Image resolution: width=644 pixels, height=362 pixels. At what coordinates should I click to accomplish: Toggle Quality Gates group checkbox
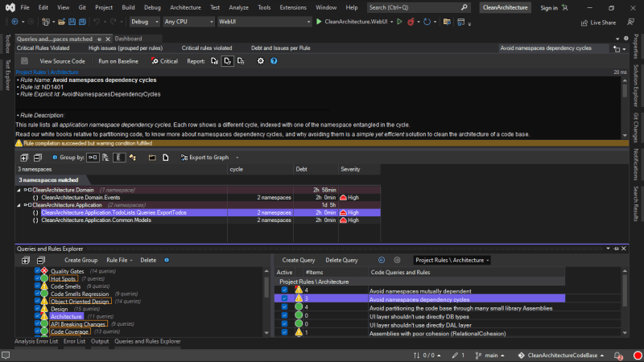[37, 271]
